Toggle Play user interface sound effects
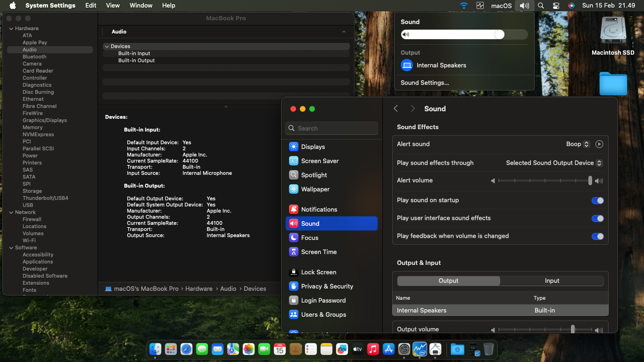644x362 pixels. click(598, 218)
